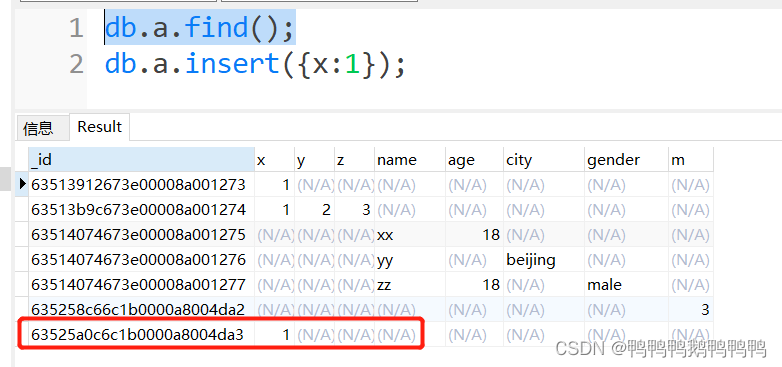Click the z column header
782x367 pixels.
354,160
